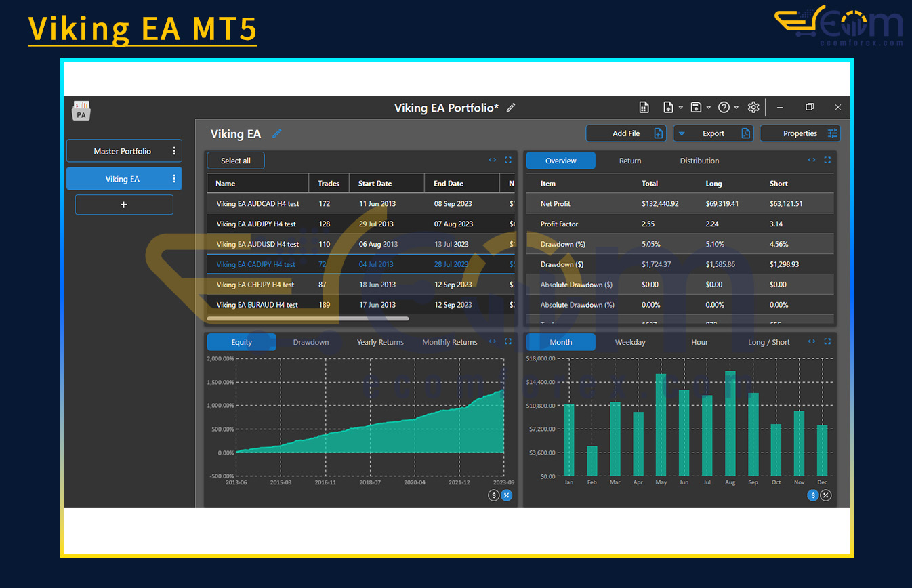Sort by the Trades column header
The image size is (912, 588).
(x=329, y=183)
